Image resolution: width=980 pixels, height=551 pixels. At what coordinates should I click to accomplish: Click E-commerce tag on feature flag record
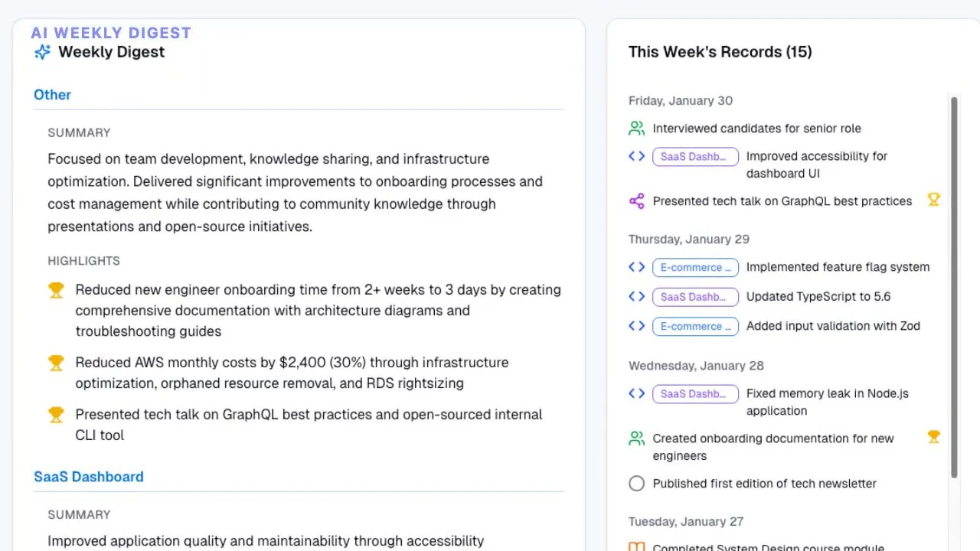click(x=695, y=268)
